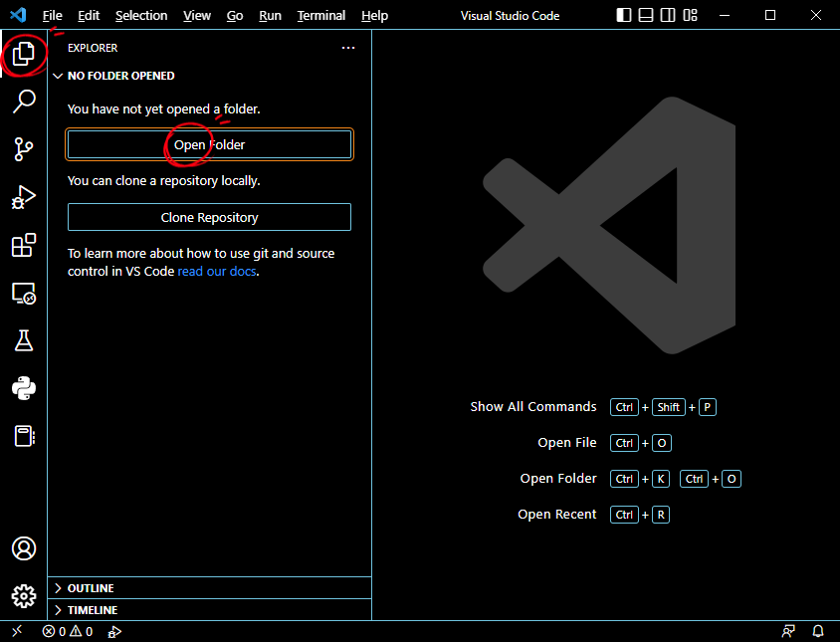
Task: Open the Selection menu
Action: 141,16
